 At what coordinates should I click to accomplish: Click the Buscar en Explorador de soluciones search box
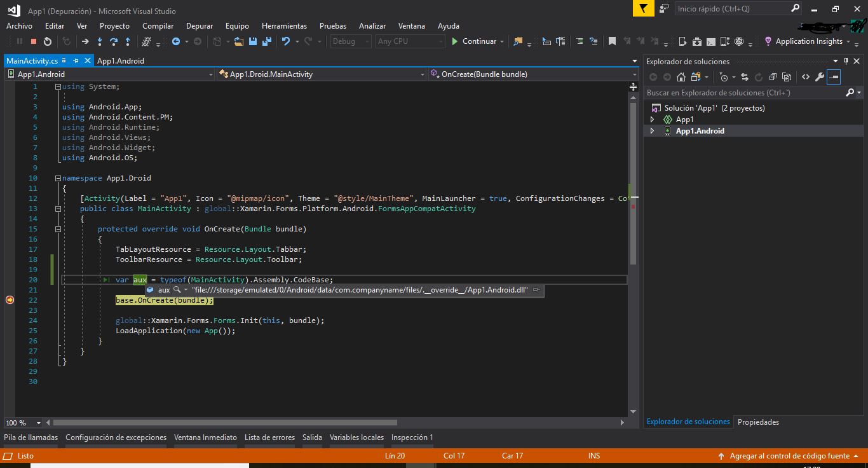click(731, 92)
